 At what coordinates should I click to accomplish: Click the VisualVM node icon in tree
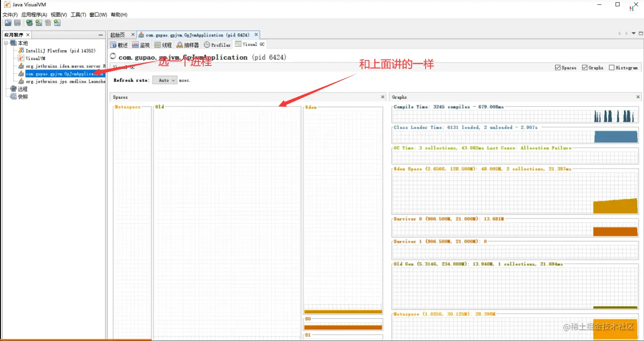(21, 58)
